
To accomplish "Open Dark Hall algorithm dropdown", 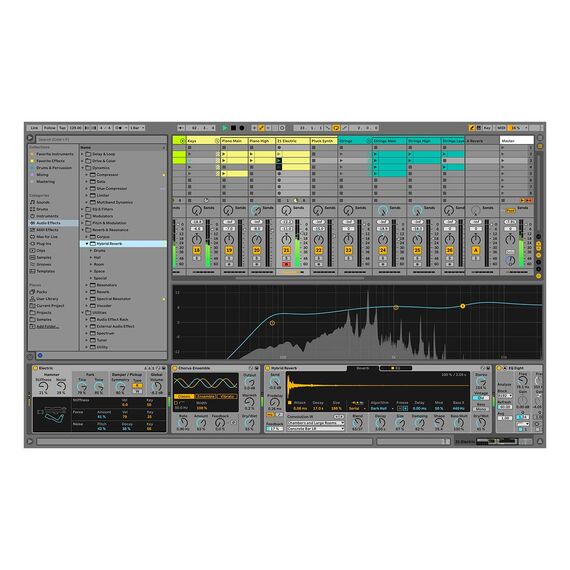I will tap(382, 409).
